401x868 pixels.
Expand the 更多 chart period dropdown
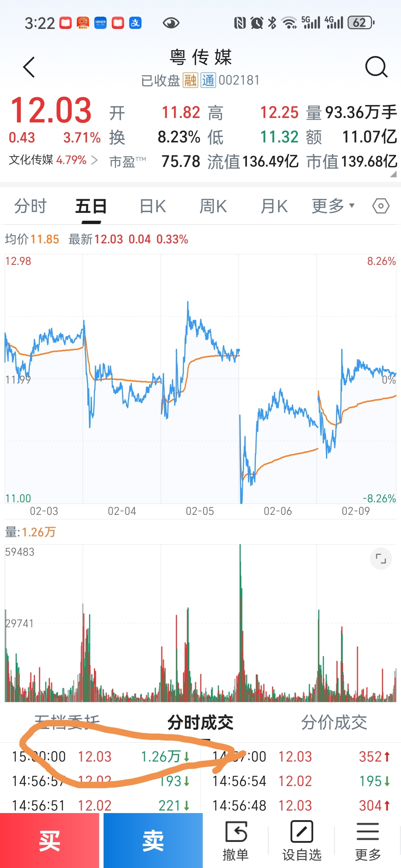[x=333, y=206]
